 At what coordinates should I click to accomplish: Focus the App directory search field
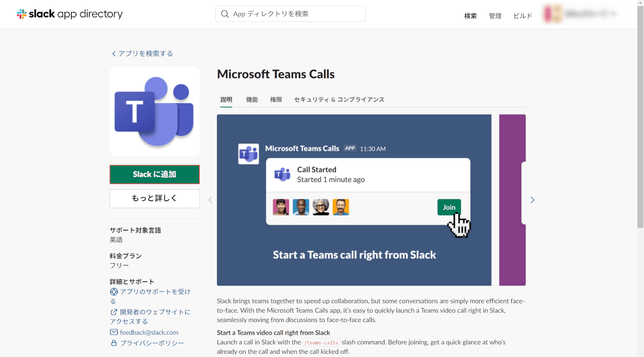tap(290, 14)
